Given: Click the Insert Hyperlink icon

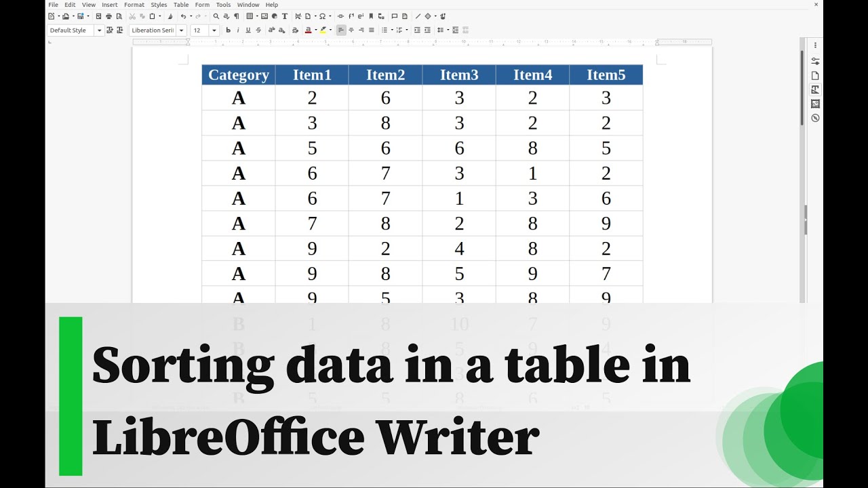Looking at the screenshot, I should coord(340,16).
